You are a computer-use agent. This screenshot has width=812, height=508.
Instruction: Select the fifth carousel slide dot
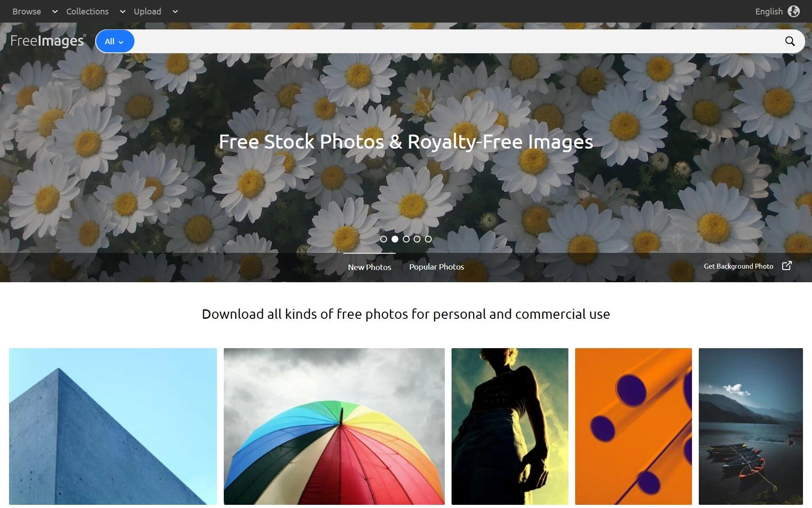coord(428,239)
